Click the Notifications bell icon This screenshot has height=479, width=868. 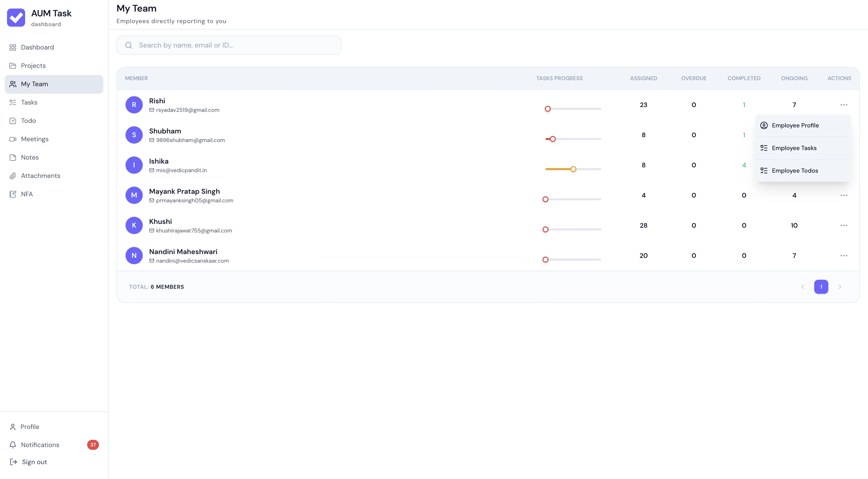point(13,445)
